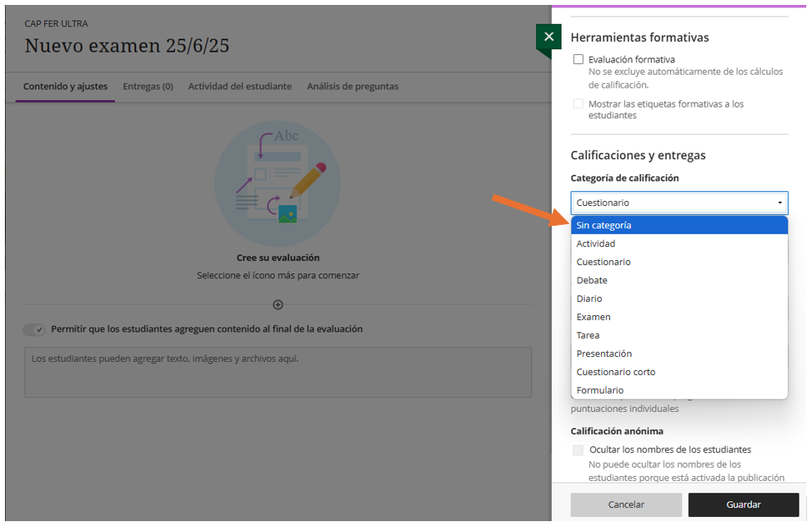Click the CAP FER ULTRA course label
The height and width of the screenshot is (531, 812).
[x=57, y=24]
